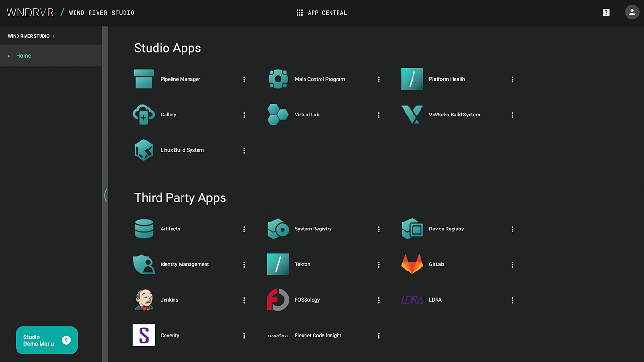Open Virtual Lab three-dot menu
644x362 pixels.
[379, 115]
